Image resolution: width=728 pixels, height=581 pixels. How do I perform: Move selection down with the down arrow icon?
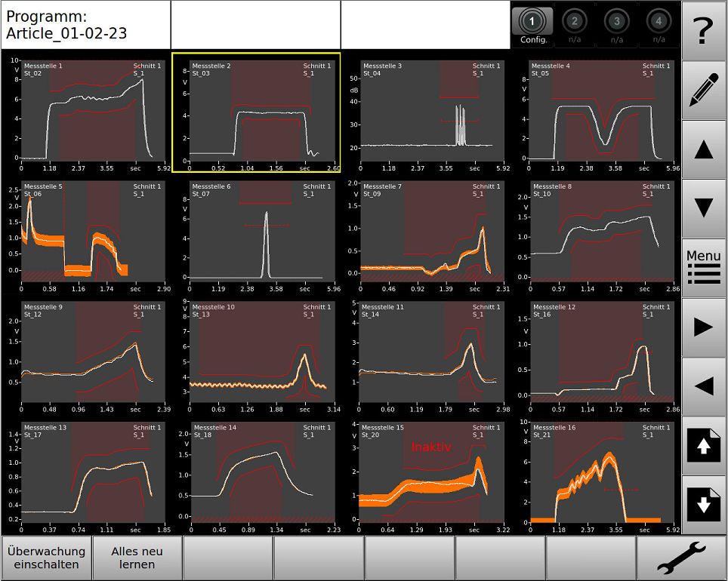coord(703,207)
